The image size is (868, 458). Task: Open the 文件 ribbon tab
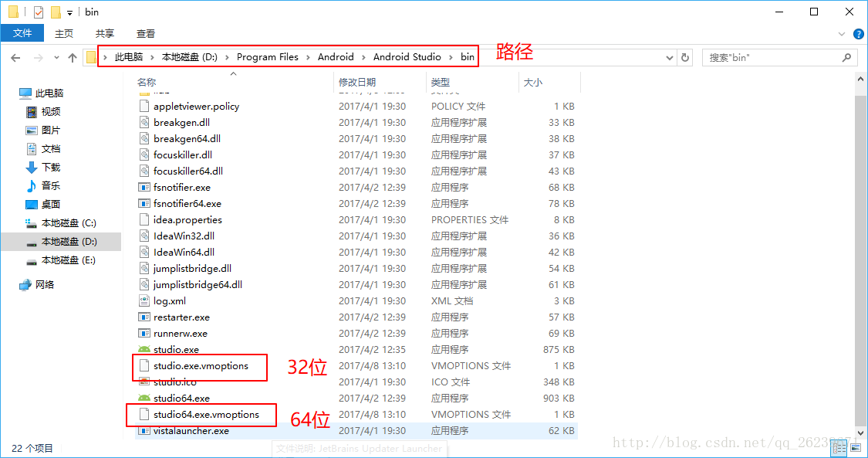22,33
